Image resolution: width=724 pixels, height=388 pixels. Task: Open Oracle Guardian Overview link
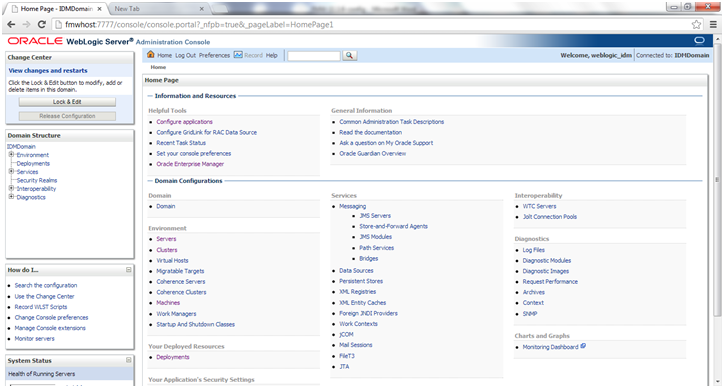coord(373,153)
